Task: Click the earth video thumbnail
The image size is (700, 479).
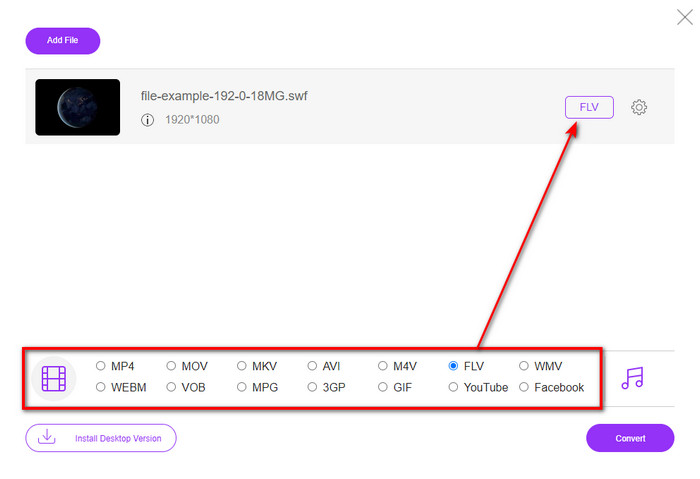Action: [78, 107]
